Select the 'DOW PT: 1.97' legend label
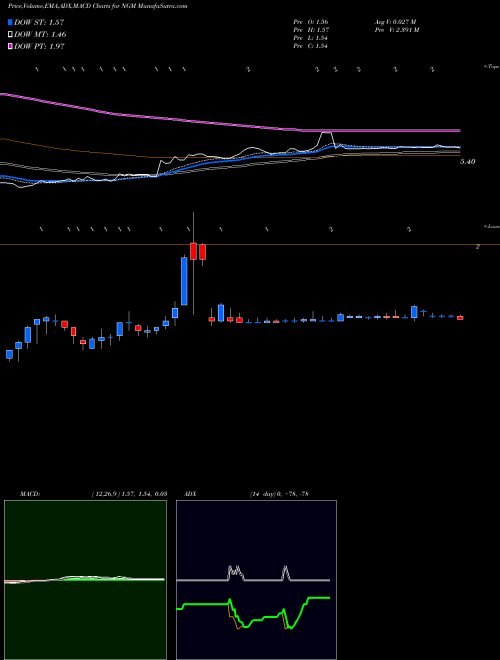Image resolution: width=500 pixels, height=660 pixels. click(x=39, y=47)
